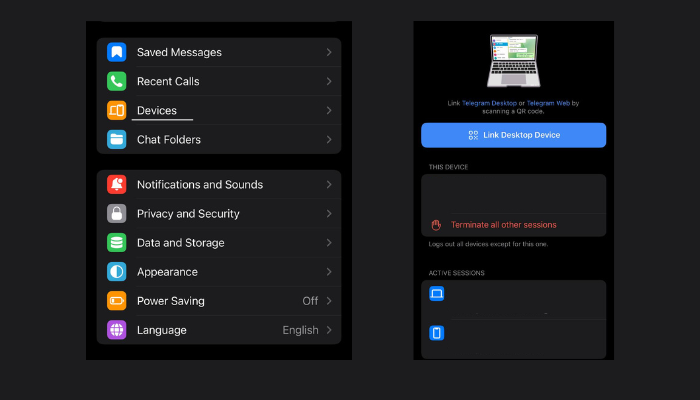Screen dimensions: 700x400
Task: Expand Language row chevron
Action: [x=329, y=330]
